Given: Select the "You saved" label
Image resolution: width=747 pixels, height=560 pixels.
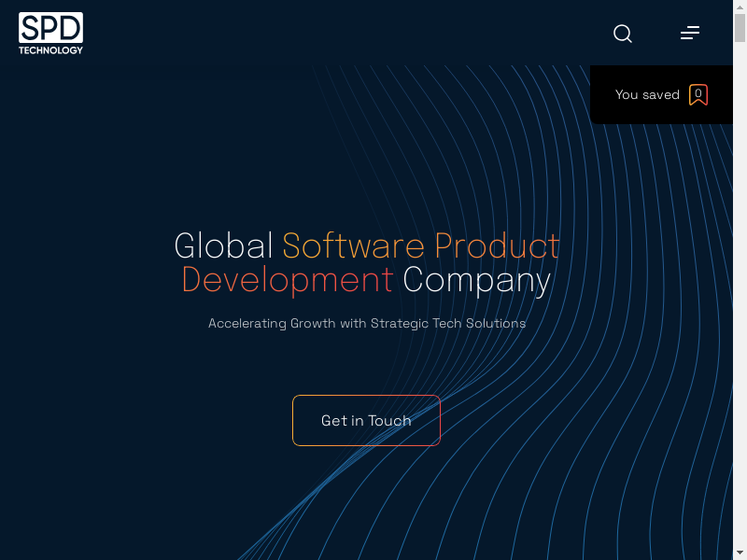Looking at the screenshot, I should click(647, 94).
